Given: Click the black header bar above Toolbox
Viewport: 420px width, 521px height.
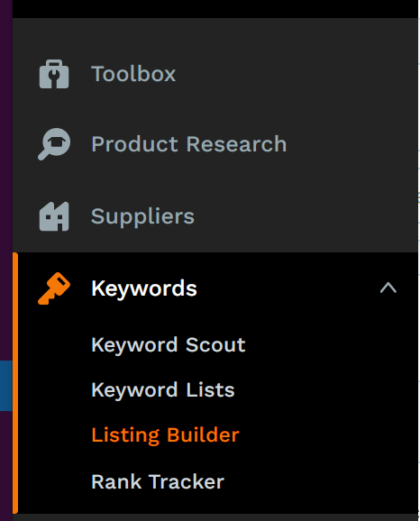Looking at the screenshot, I should coord(215,9).
